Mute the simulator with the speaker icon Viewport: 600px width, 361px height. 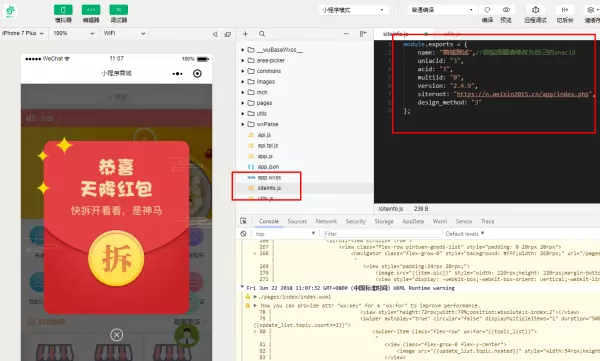[x=215, y=34]
